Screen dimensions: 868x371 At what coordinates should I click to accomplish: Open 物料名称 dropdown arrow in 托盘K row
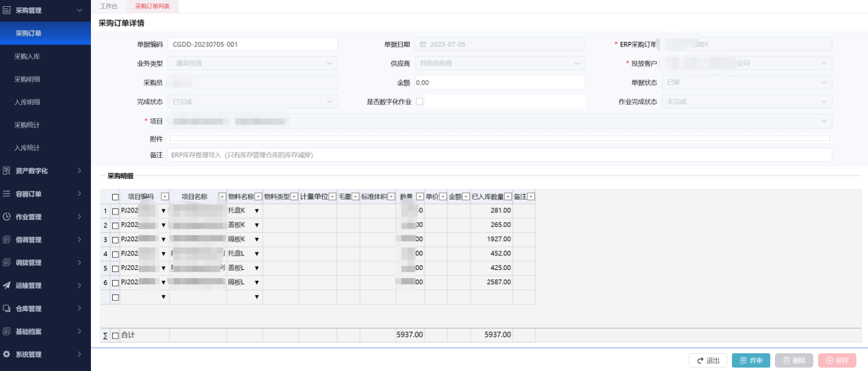coord(257,211)
